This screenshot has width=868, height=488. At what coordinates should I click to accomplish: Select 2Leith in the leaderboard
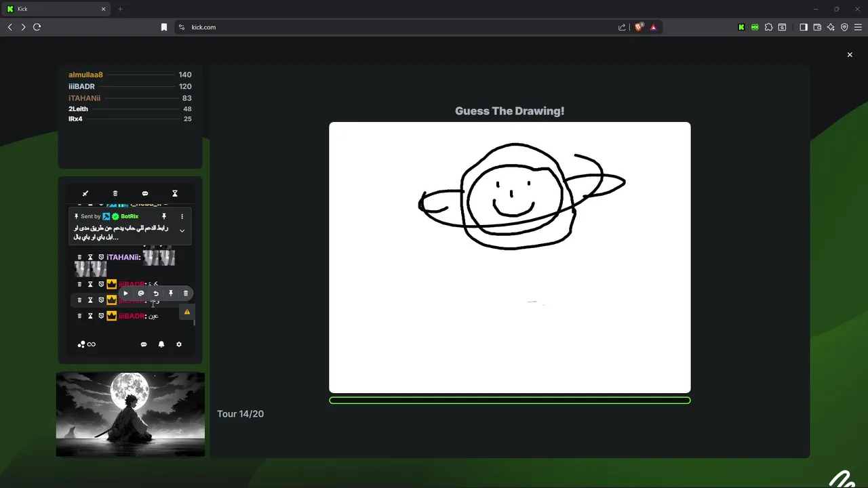coord(78,109)
